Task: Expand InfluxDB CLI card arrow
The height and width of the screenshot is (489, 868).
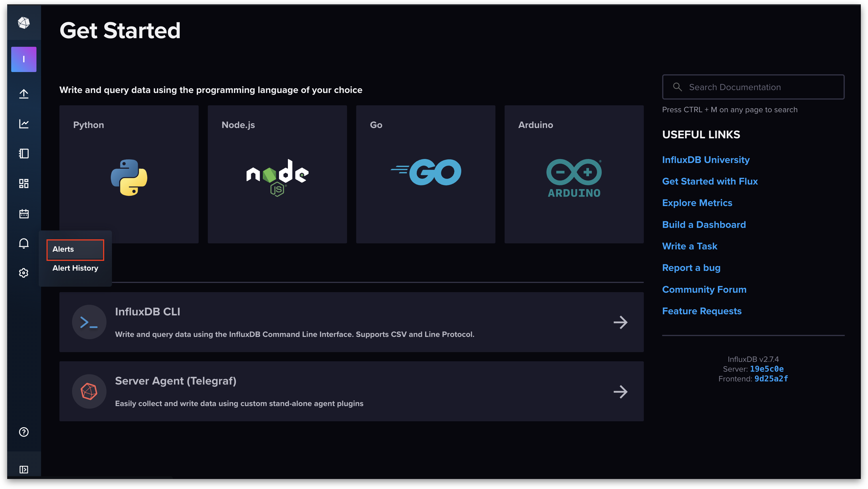Action: (620, 322)
